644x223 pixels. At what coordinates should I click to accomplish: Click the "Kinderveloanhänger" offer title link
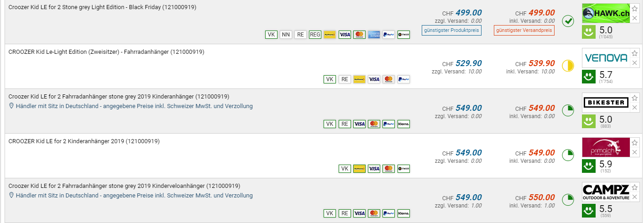(124, 186)
